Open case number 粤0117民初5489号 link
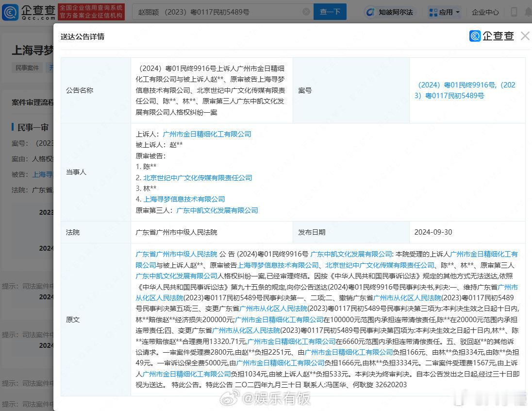Screen dimensions: 532x411 454,96
